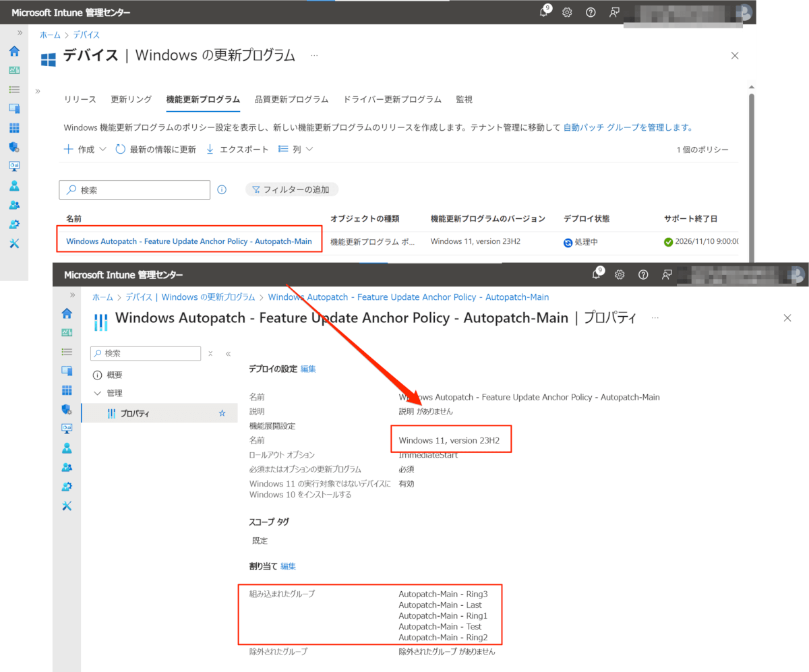
Task: Open Users icon in upper sidebar
Action: (x=14, y=185)
